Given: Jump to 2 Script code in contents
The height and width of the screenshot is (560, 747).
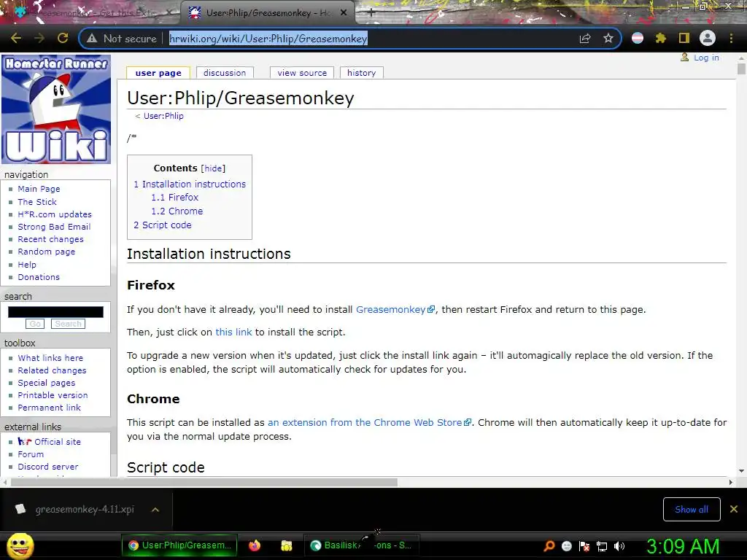Looking at the screenshot, I should click(x=163, y=225).
